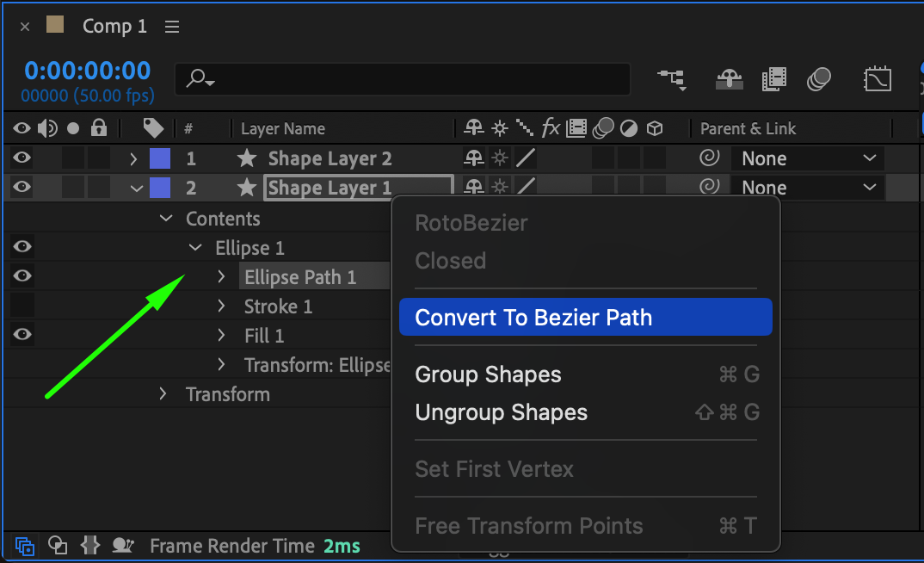Collapse the Ellipse 1 group
Viewport: 924px width, 563px height.
coord(194,248)
